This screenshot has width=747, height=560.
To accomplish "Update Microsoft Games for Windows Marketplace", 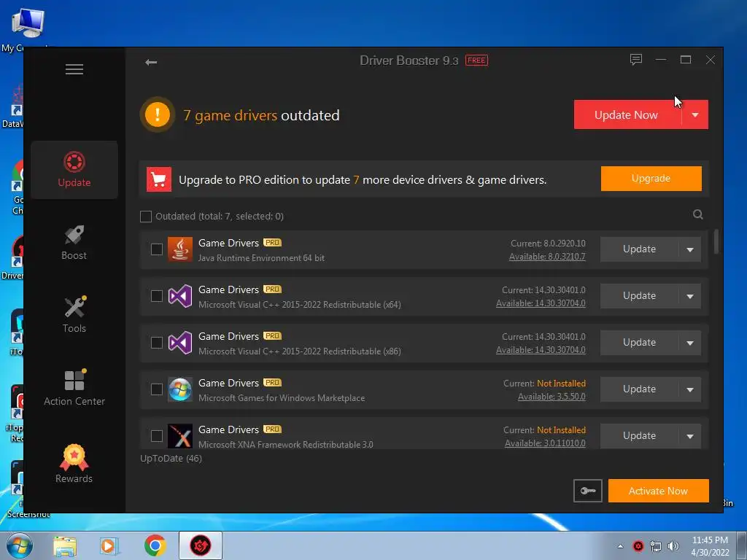I will [x=639, y=389].
